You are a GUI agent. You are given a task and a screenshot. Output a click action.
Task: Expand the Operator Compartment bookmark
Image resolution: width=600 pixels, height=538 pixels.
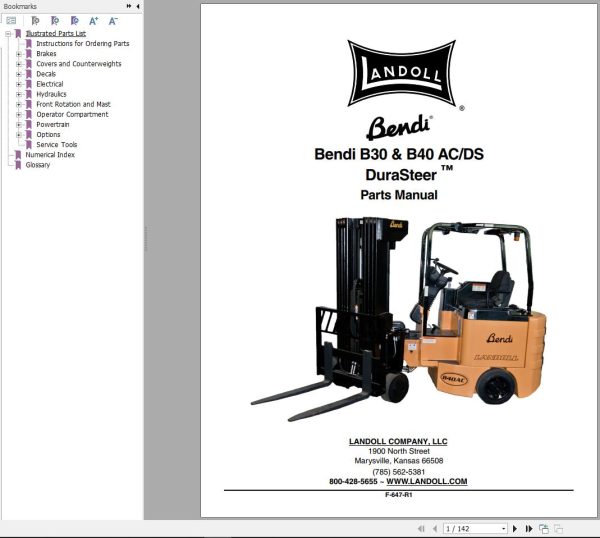coord(19,115)
